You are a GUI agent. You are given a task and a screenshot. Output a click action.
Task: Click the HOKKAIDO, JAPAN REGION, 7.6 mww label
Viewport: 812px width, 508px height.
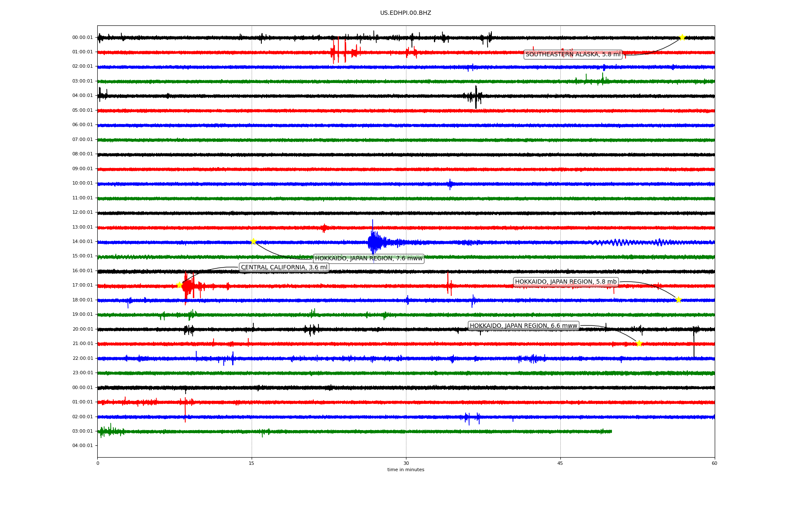pyautogui.click(x=368, y=258)
